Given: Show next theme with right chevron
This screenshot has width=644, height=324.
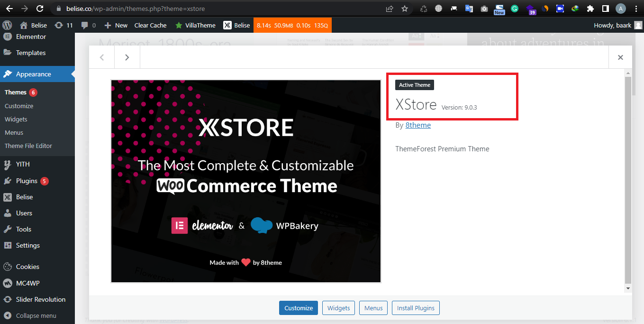Looking at the screenshot, I should (x=127, y=57).
